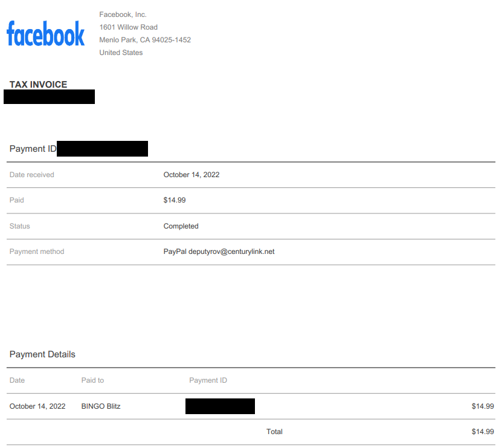Viewport: 499px width, 448px height.
Task: Click the 'Payment Details' section heading
Action: (x=42, y=354)
